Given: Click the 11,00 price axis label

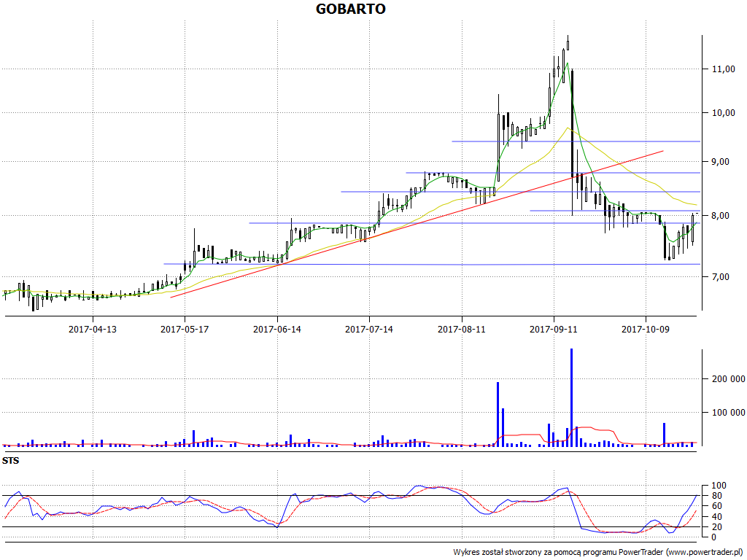Looking at the screenshot, I should 723,69.
